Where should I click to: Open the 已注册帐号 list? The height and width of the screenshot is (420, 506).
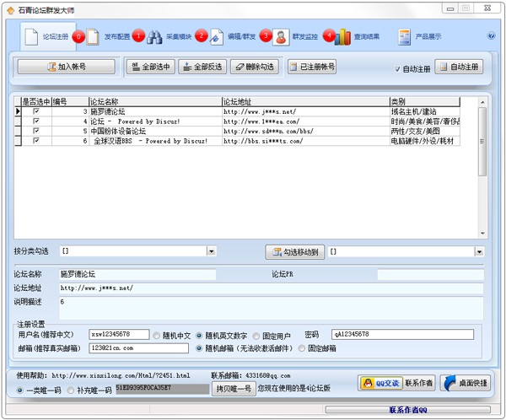coord(312,67)
